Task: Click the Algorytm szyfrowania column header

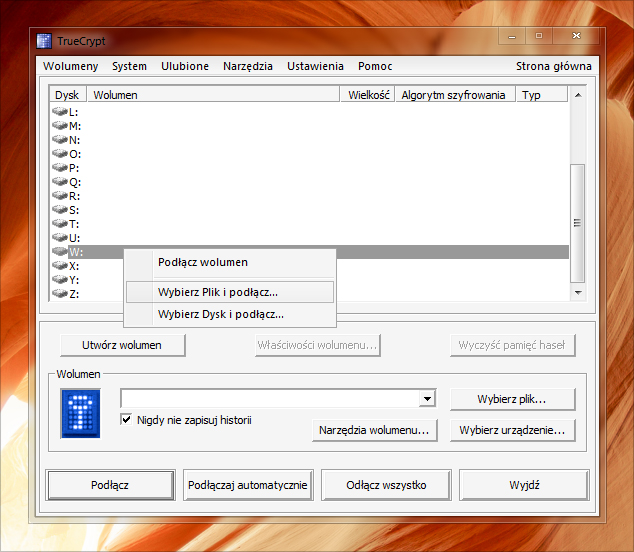Action: click(x=456, y=95)
